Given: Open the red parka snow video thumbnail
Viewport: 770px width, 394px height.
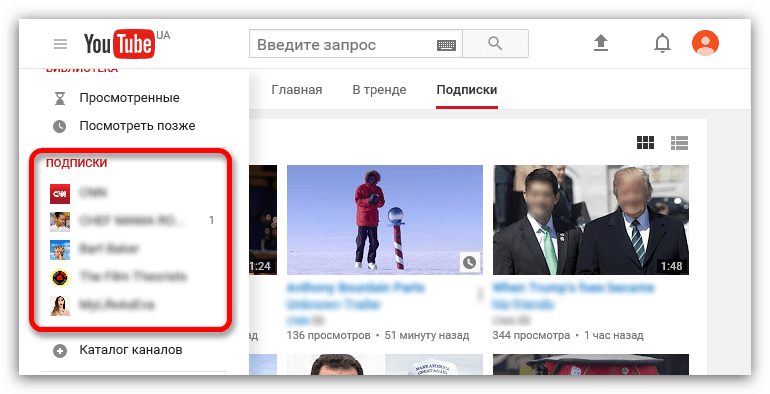Looking at the screenshot, I should coord(385,220).
